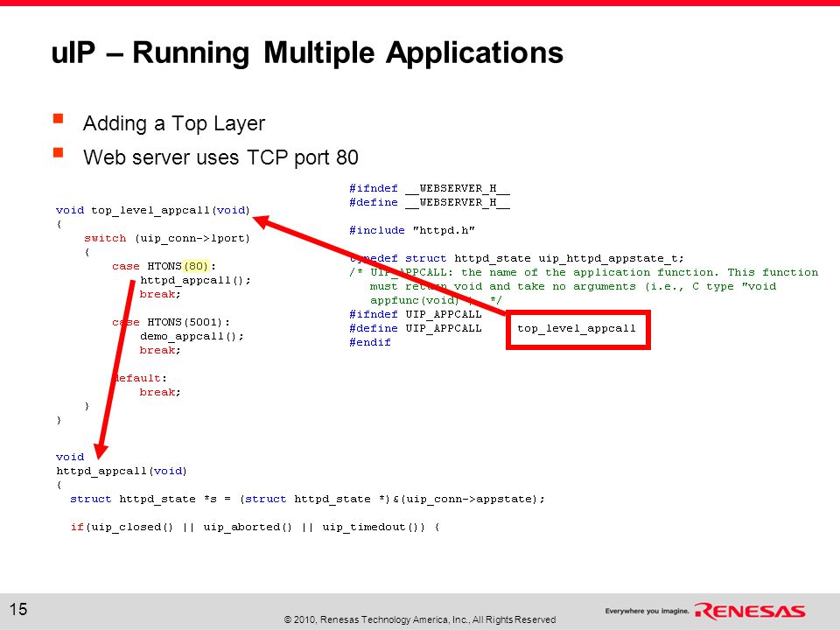Viewport: 840px width, 630px height.
Task: Click the '© 2010, Renesas Technology America' copyright text
Action: [x=420, y=619]
